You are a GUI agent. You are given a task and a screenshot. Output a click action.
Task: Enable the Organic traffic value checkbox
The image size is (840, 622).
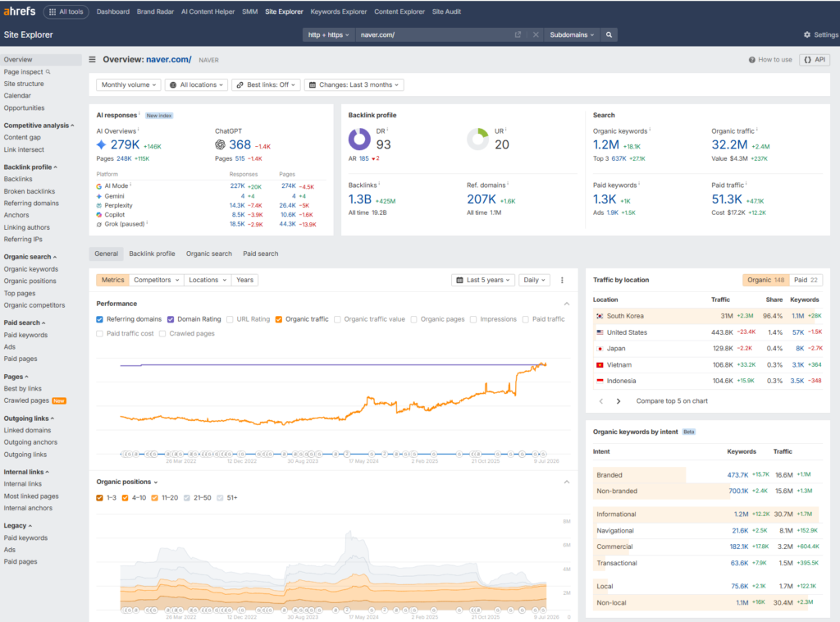point(337,319)
